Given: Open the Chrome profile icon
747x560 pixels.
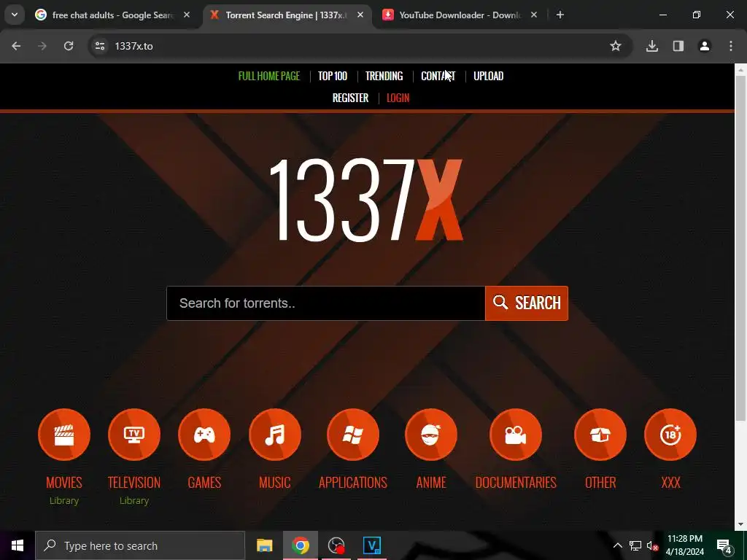Looking at the screenshot, I should [x=705, y=46].
